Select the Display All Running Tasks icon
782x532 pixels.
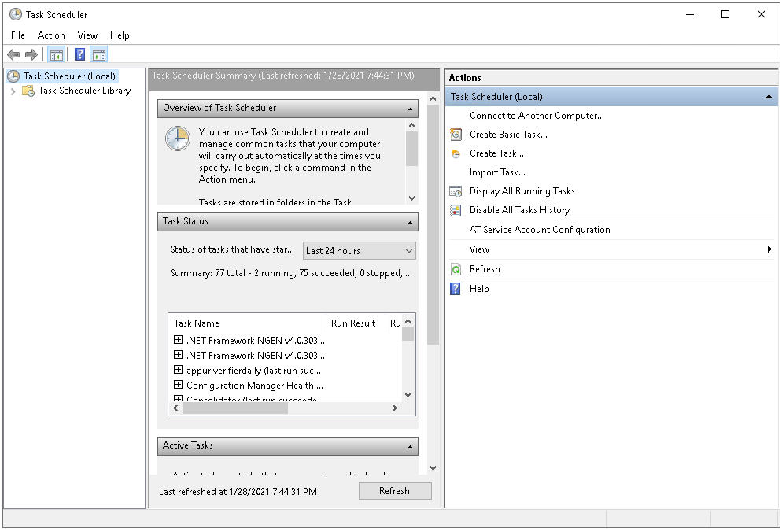pyautogui.click(x=456, y=191)
